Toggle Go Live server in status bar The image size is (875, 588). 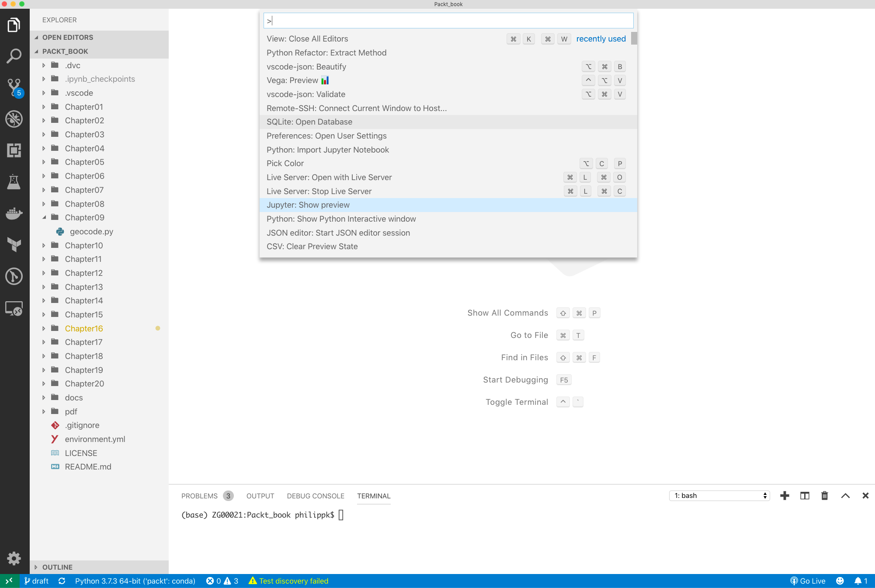[x=808, y=581]
